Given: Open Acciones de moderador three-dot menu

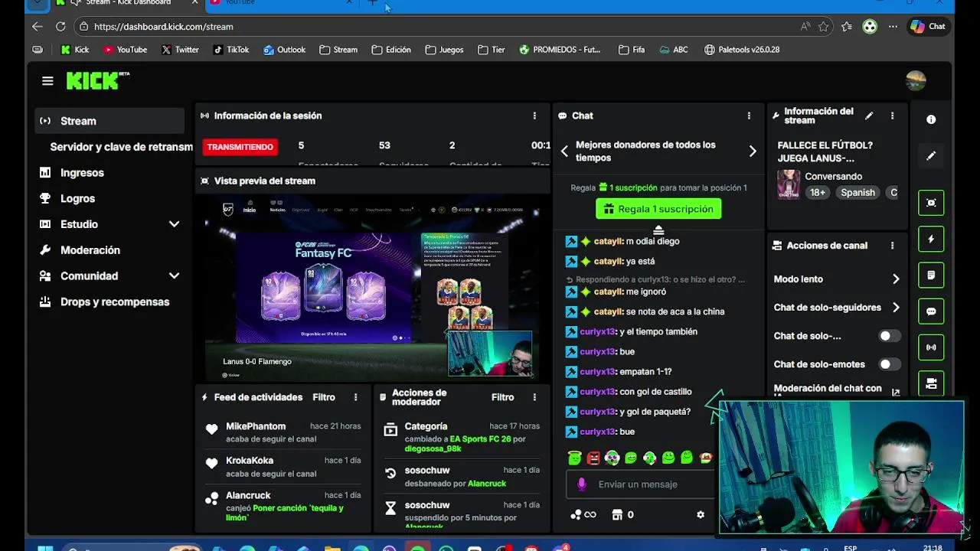Looking at the screenshot, I should [534, 397].
